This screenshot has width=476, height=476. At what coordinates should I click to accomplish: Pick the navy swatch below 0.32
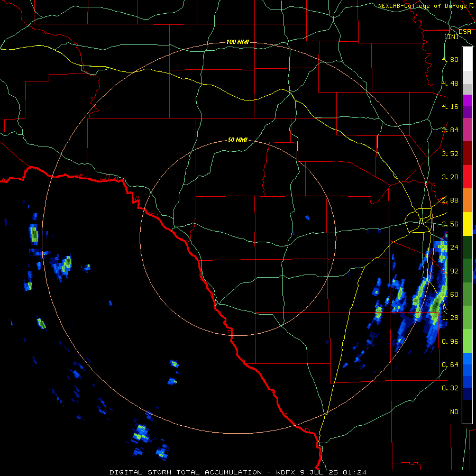(467, 393)
